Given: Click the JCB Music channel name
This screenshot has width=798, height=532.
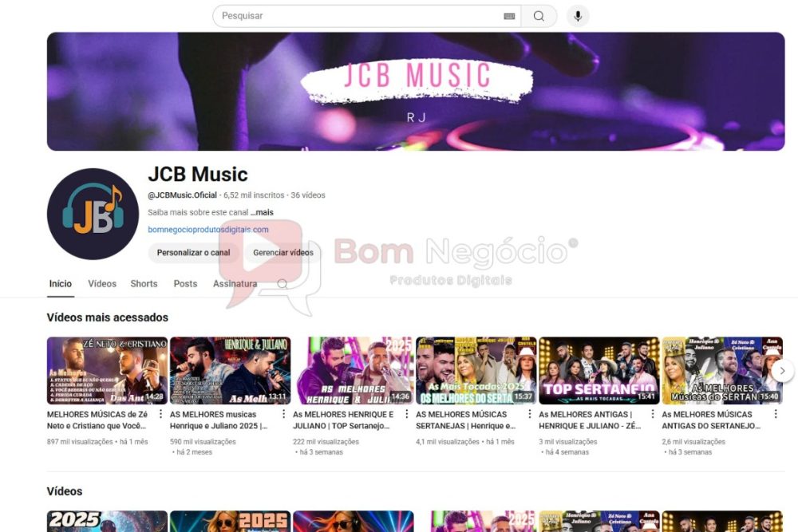Looking at the screenshot, I should tap(198, 175).
